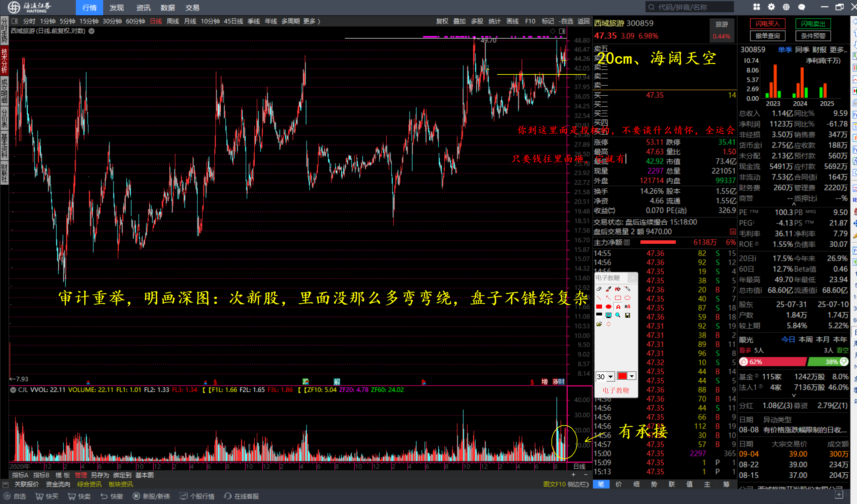Click 条件预警 button
The width and height of the screenshot is (857, 504).
pyautogui.click(x=813, y=36)
